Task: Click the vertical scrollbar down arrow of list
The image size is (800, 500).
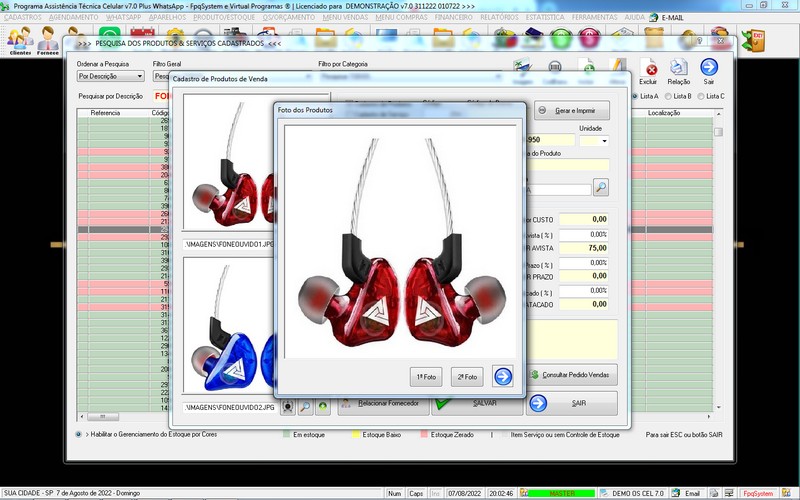Action: [x=718, y=408]
